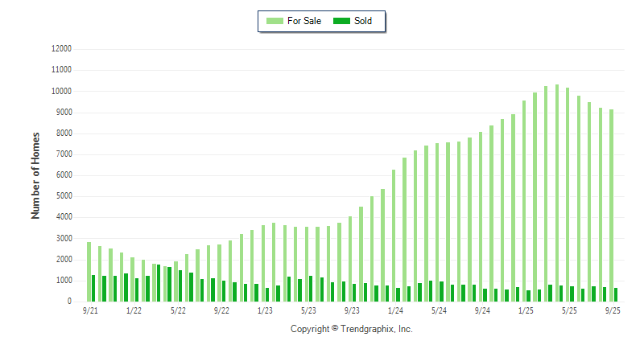Click the "Number of Homes" axis title
Image resolution: width=644 pixels, height=349 pixels.
point(35,175)
